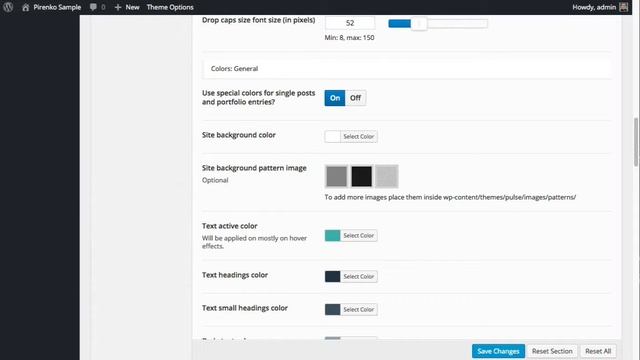The width and height of the screenshot is (640, 360).
Task: Click the patterns folder path hint text
Action: [450, 197]
